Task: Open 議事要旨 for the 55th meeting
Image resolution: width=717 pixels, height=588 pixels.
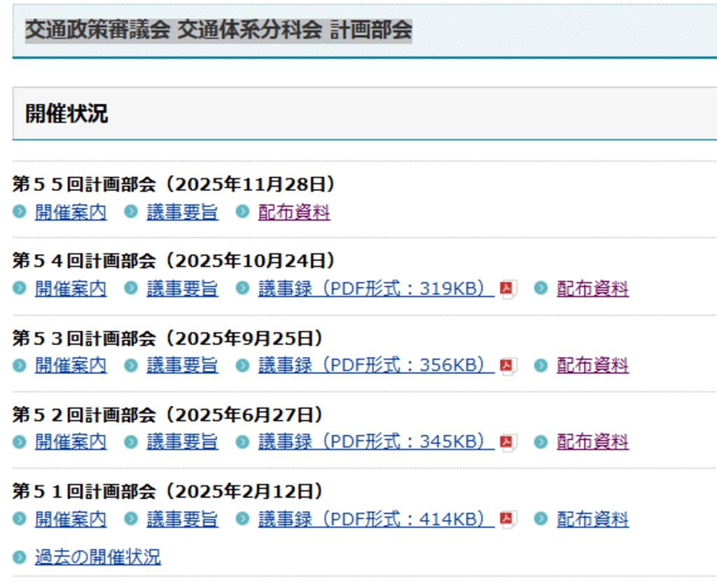Action: pyautogui.click(x=182, y=212)
